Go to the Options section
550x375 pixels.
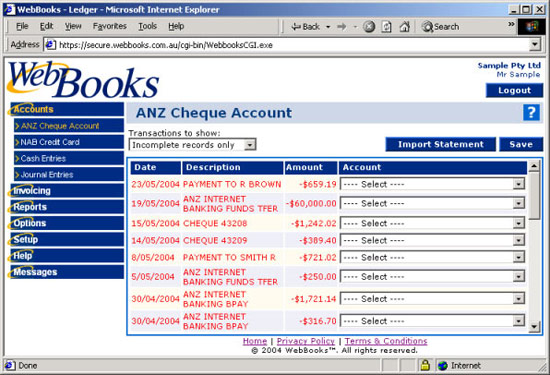(67, 223)
